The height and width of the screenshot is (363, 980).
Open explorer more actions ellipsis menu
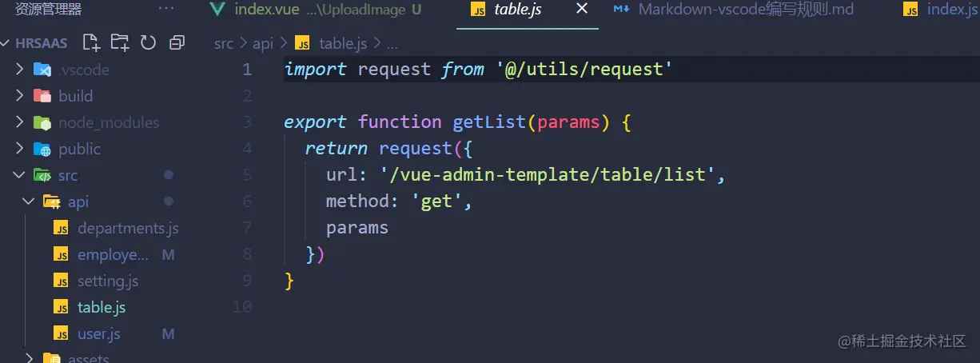click(166, 10)
